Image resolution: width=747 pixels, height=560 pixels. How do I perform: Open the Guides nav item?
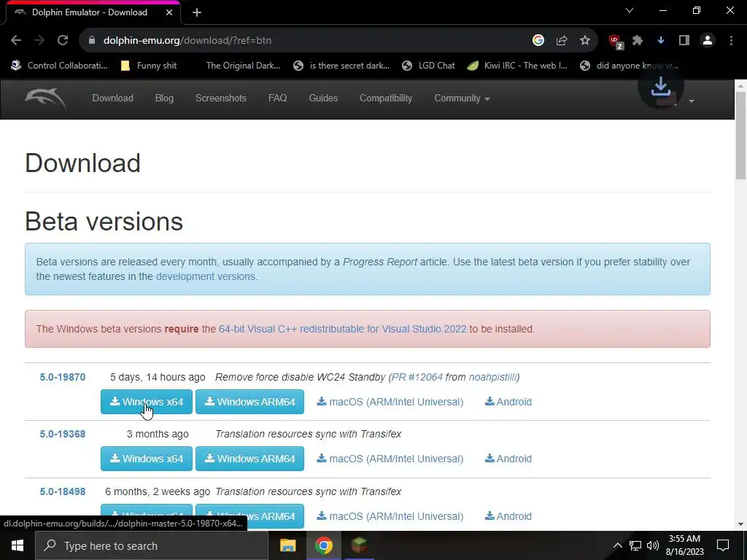coord(323,98)
